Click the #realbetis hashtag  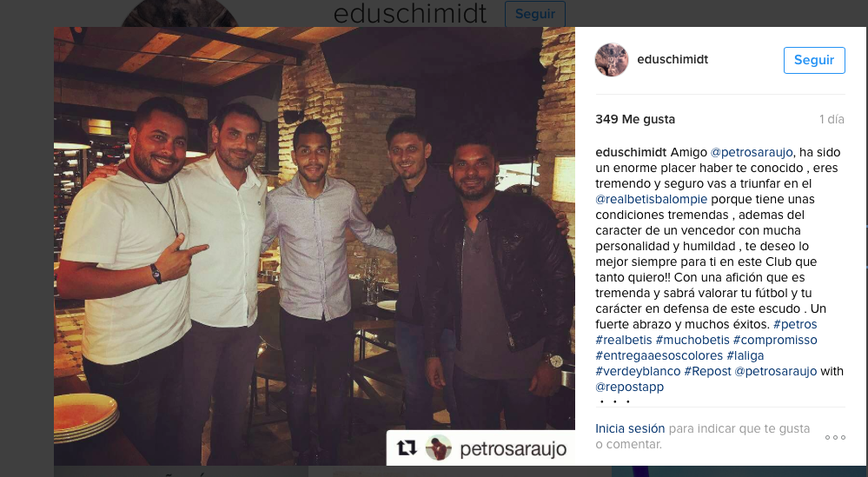click(x=623, y=340)
